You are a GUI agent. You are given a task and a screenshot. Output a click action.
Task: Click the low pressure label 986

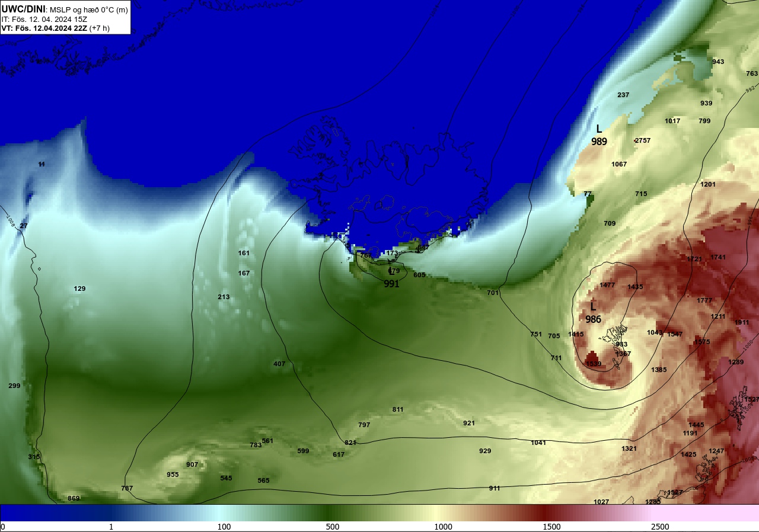[593, 319]
